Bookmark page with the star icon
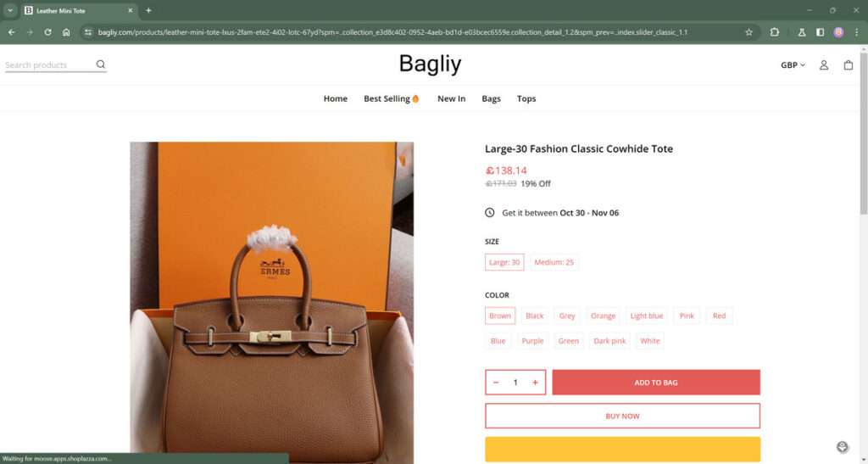 click(749, 32)
